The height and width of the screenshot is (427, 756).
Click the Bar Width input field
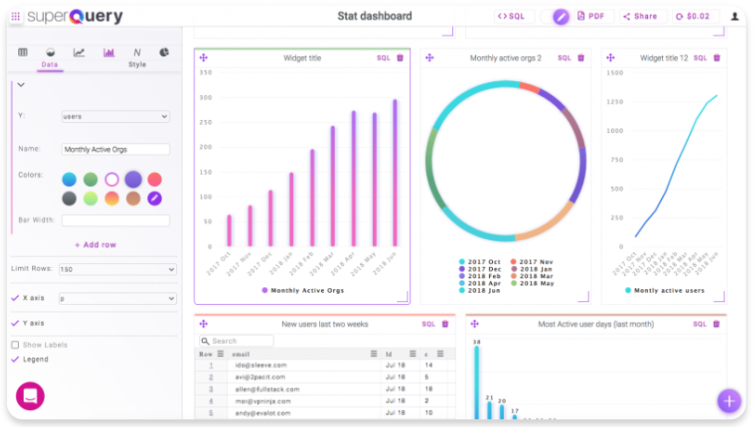tap(116, 221)
